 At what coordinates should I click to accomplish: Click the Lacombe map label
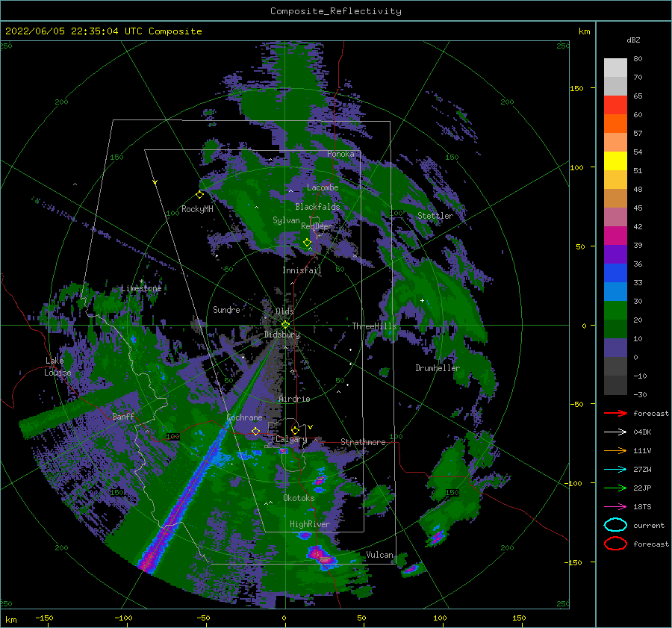click(x=323, y=187)
